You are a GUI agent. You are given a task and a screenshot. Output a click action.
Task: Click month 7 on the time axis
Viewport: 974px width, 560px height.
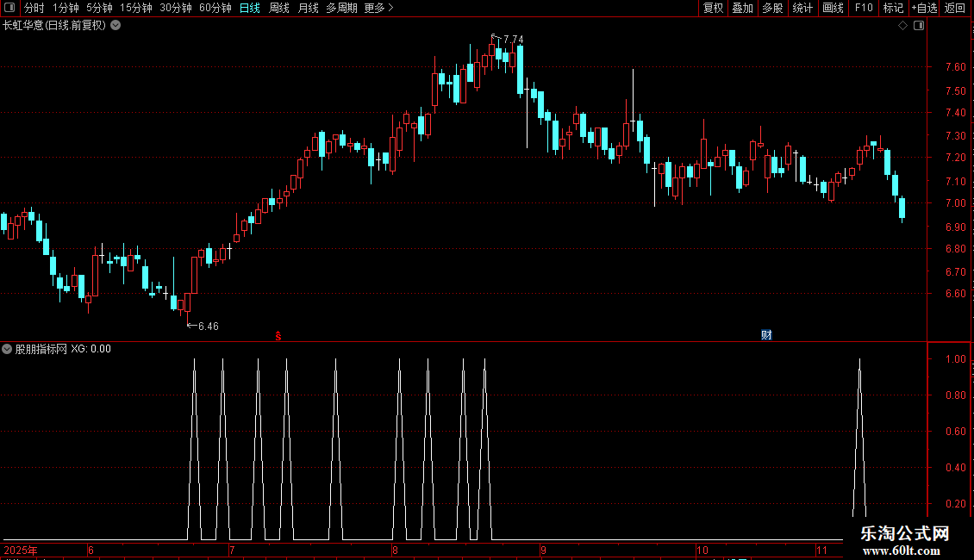pyautogui.click(x=232, y=550)
